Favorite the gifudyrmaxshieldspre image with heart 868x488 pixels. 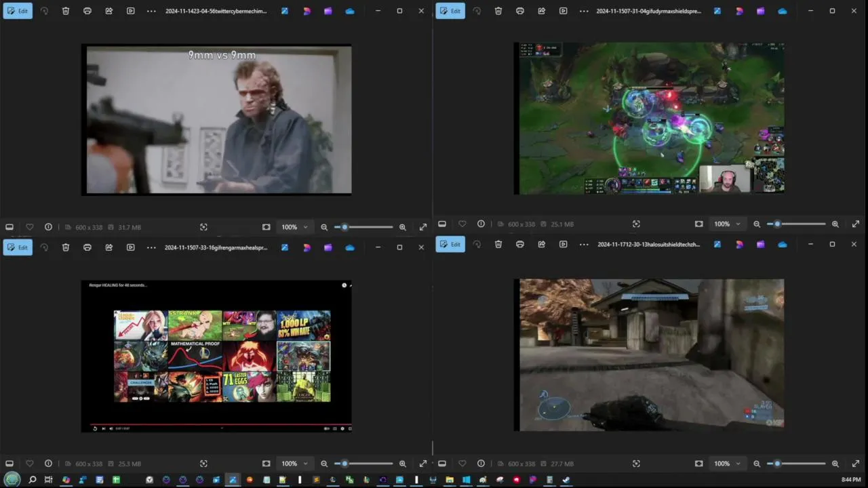pyautogui.click(x=462, y=224)
